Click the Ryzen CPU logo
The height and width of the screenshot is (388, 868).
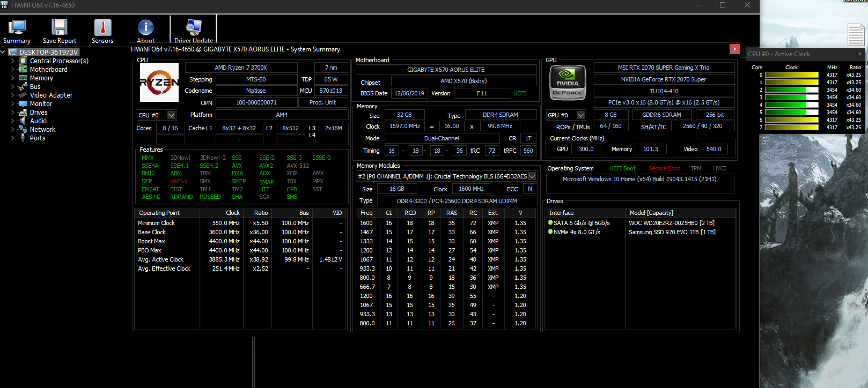(159, 83)
